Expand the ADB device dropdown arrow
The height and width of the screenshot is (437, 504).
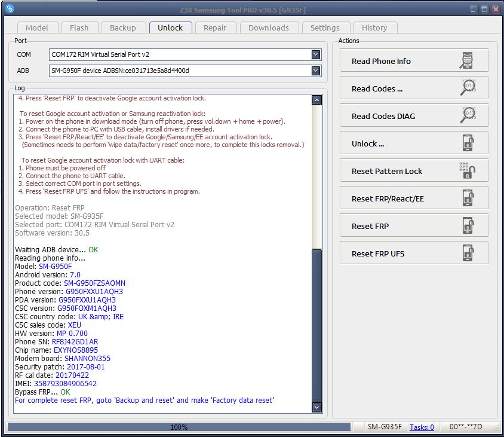[x=316, y=71]
